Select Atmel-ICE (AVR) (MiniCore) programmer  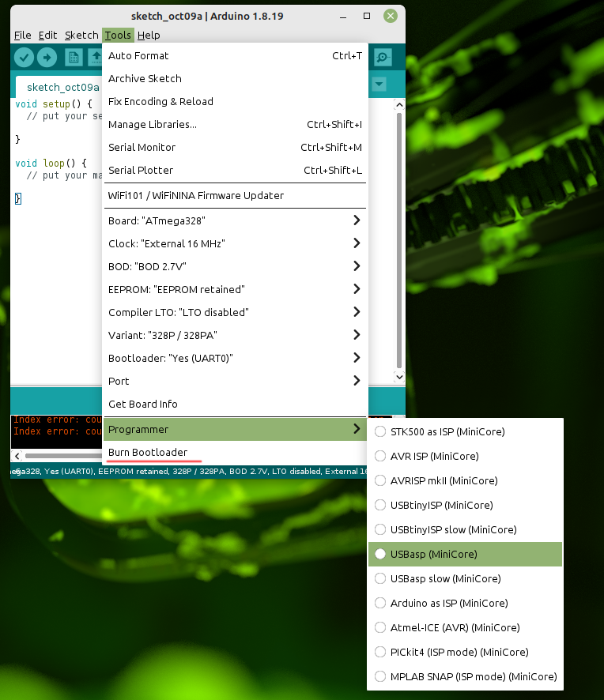(465, 627)
